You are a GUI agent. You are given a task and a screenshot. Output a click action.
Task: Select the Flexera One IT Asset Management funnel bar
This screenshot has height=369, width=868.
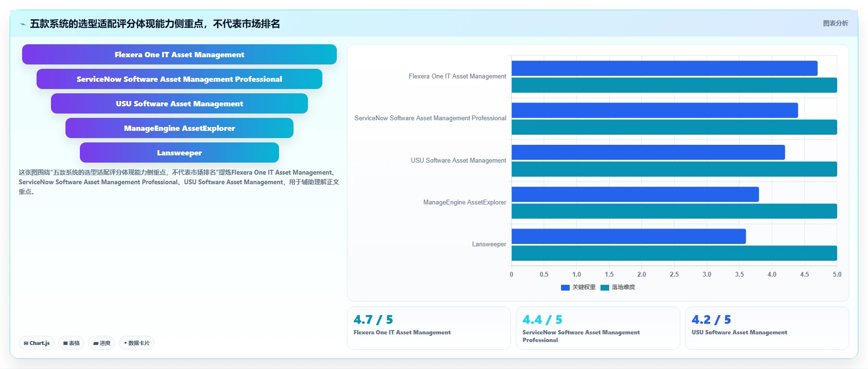179,54
